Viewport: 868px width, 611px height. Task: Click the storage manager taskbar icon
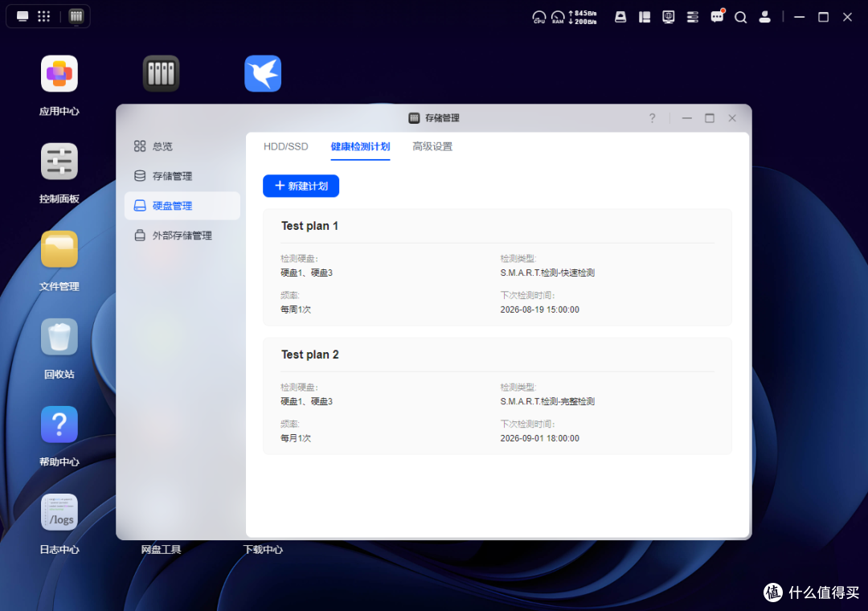pyautogui.click(x=76, y=16)
